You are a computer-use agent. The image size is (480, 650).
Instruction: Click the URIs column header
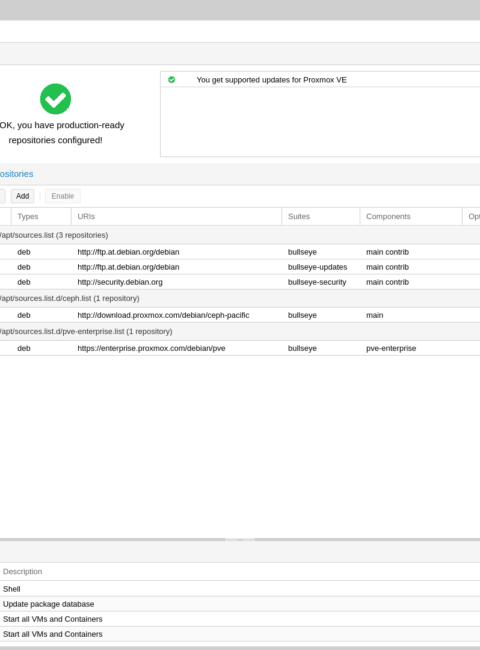click(x=177, y=216)
